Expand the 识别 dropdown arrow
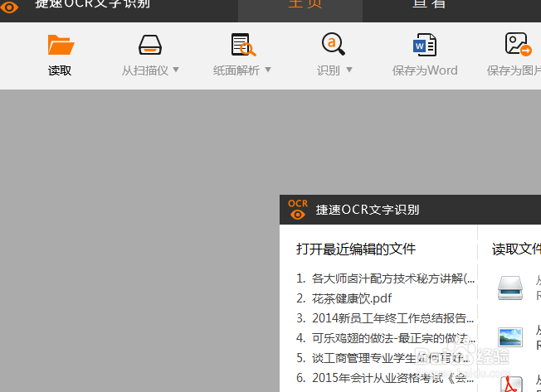 pyautogui.click(x=349, y=70)
